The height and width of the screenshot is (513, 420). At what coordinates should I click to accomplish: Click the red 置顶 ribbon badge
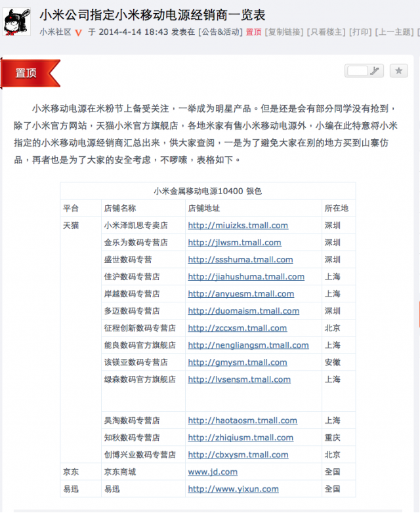point(30,73)
